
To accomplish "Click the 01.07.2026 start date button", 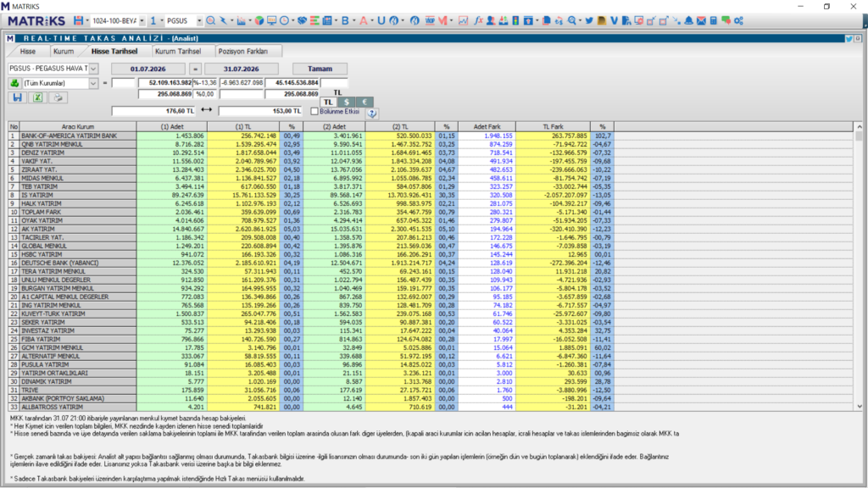I will click(147, 69).
